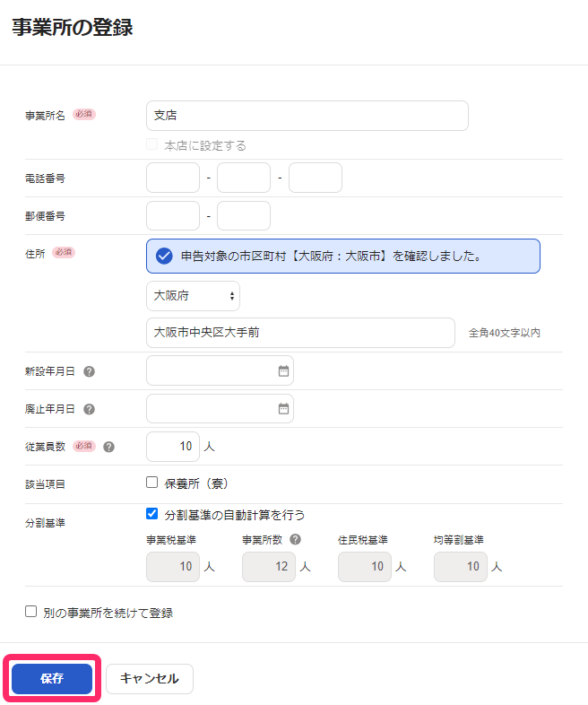Click the 事業所の登録 heading
The image size is (588, 705).
click(x=73, y=28)
